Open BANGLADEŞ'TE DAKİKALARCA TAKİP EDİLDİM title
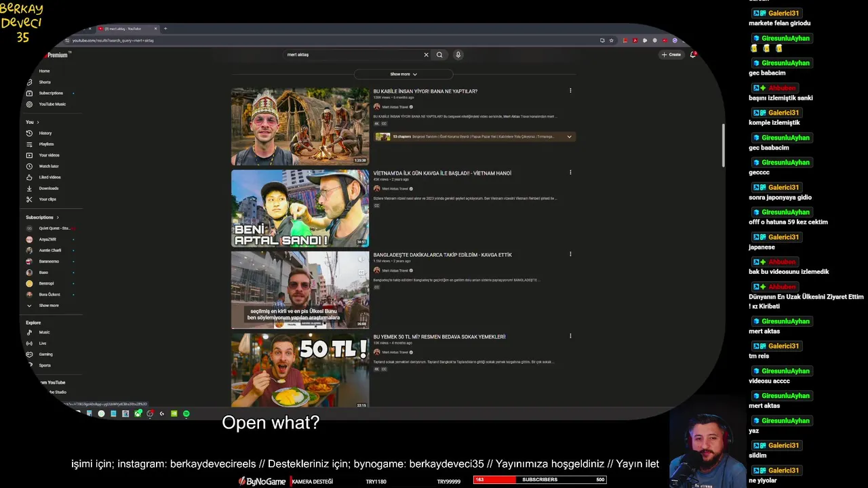 442,255
